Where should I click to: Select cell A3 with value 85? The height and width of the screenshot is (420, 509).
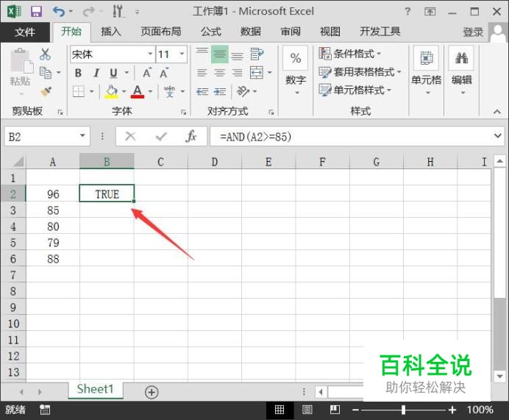53,210
